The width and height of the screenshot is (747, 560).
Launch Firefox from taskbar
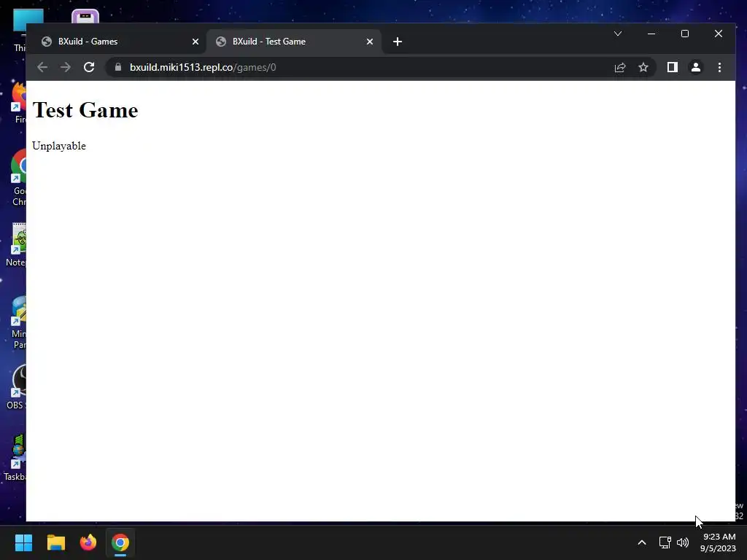click(x=88, y=542)
